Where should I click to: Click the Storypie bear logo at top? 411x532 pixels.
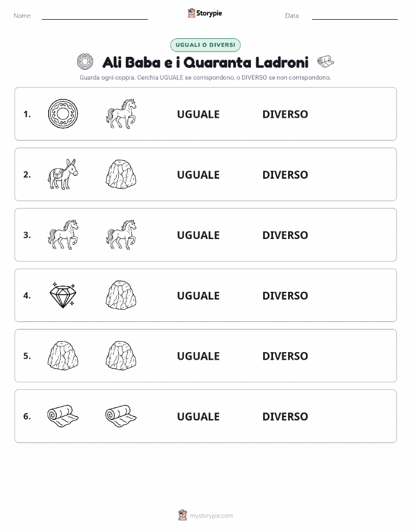[192, 13]
